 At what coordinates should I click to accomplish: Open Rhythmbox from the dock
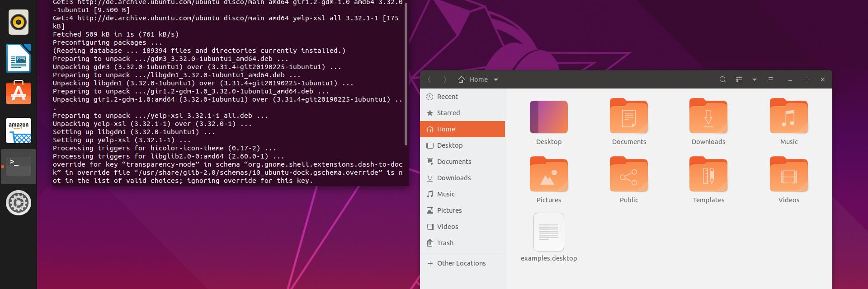click(x=19, y=22)
